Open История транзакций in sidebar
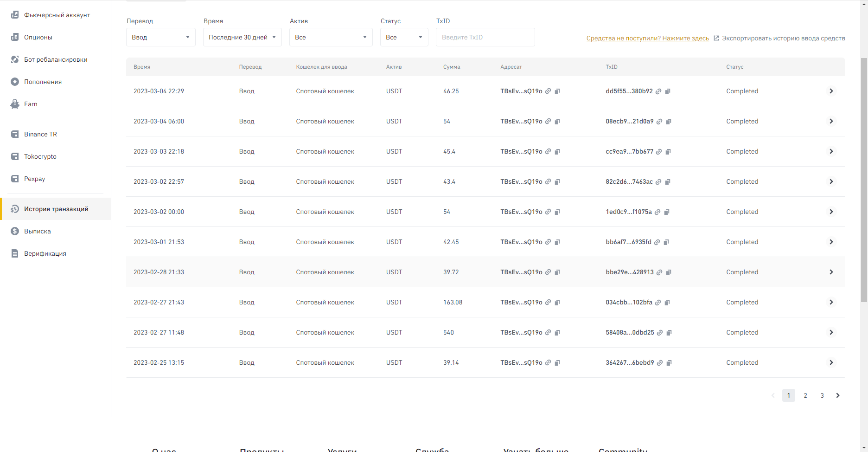The image size is (868, 452). (x=56, y=209)
